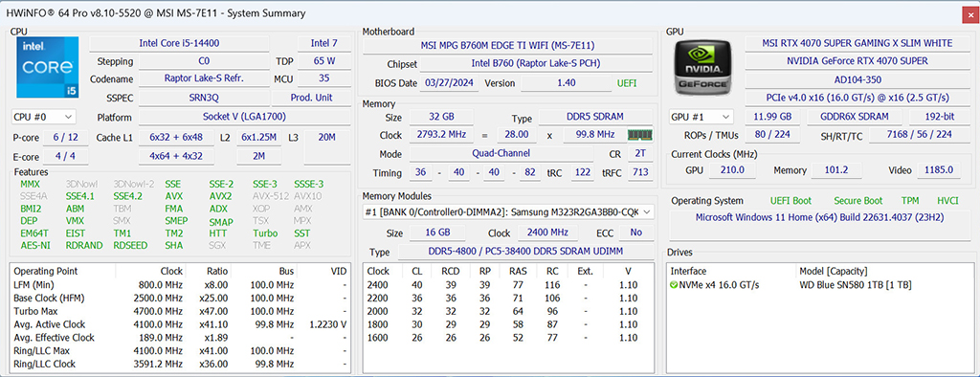Click the MSI MPG B760M EDGE TI WIFI field
Image resolution: width=980 pixels, height=377 pixels.
507,46
